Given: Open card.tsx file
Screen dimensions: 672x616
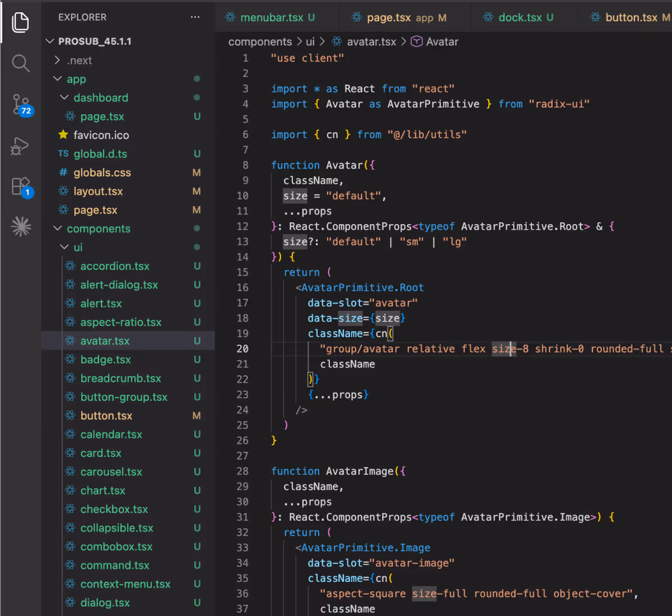Looking at the screenshot, I should 128,453.
